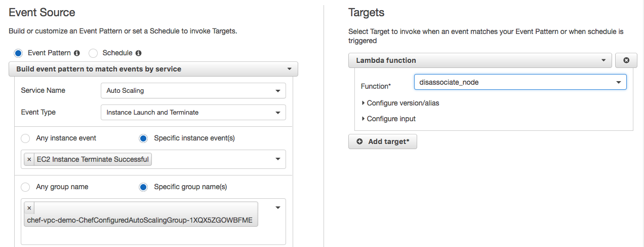Open the Function disassociate_node dropdown
The image size is (644, 247).
(520, 82)
